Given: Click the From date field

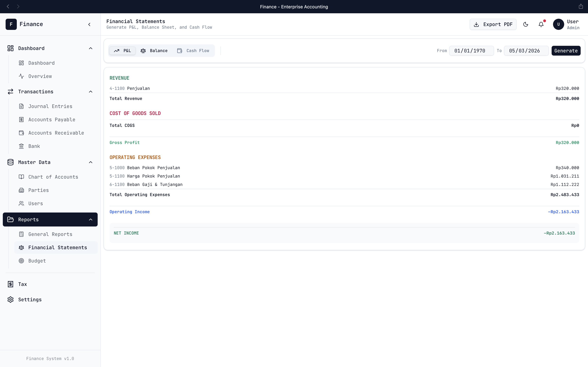Looking at the screenshot, I should click(471, 51).
